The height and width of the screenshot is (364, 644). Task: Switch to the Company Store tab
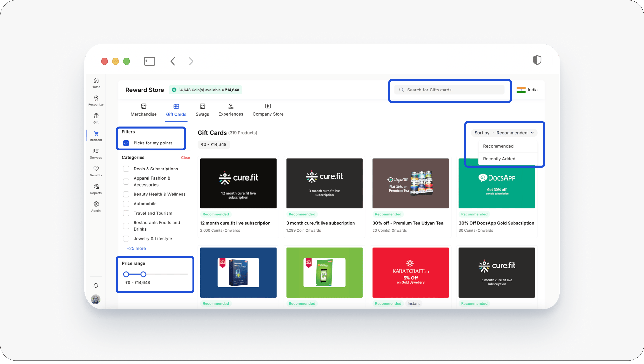(268, 110)
